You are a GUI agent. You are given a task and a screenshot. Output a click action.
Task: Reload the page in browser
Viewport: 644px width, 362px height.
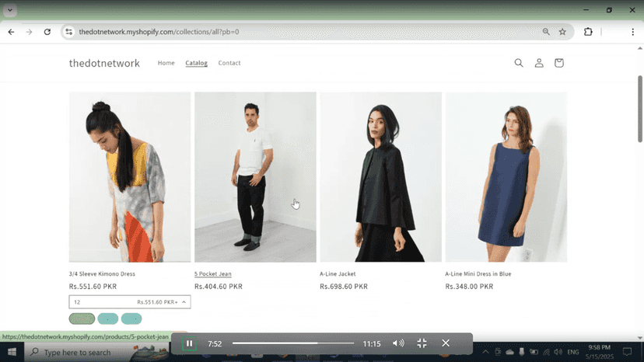[x=47, y=32]
